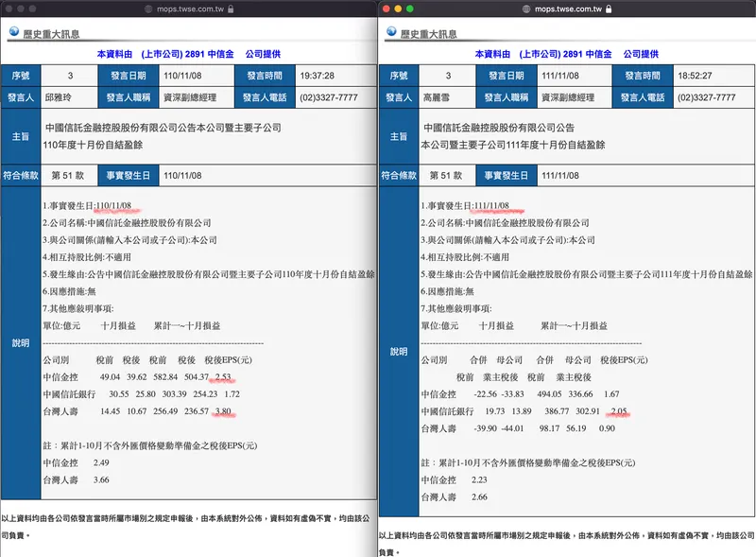Maximize right window with green button
756x557 pixels.
coord(410,9)
